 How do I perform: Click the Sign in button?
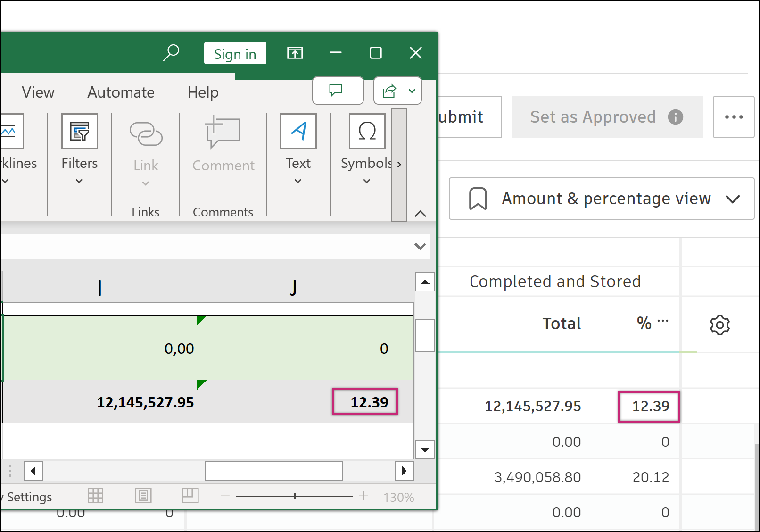pyautogui.click(x=235, y=53)
